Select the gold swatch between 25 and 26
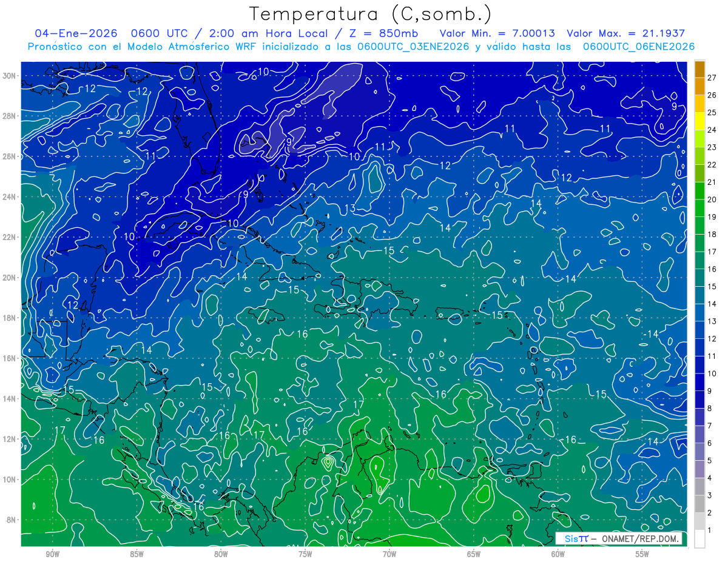 pyautogui.click(x=699, y=104)
